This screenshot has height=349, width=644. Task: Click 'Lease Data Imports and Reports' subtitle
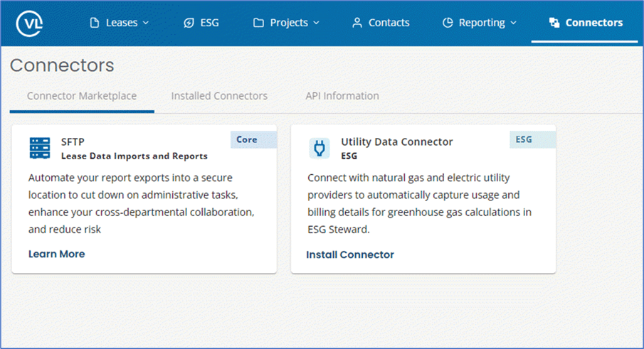134,156
